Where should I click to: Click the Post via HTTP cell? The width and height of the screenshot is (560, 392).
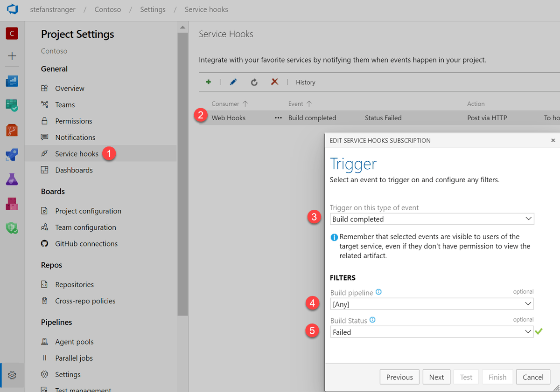[487, 118]
